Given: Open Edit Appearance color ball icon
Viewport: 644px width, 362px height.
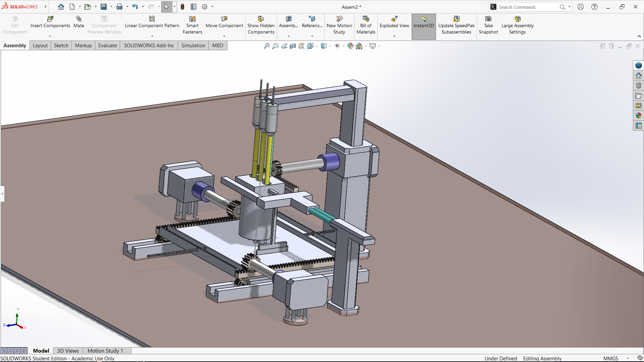Looking at the screenshot, I should click(351, 46).
